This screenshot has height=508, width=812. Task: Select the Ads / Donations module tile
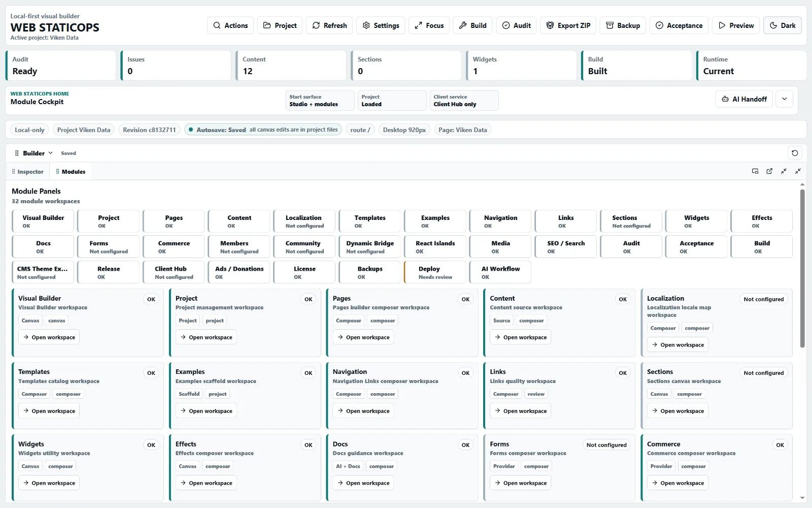click(239, 272)
